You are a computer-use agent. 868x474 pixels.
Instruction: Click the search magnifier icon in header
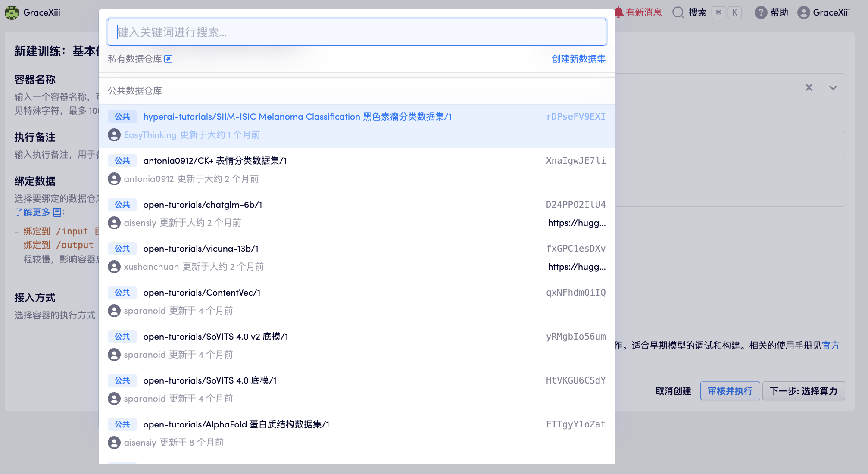[x=678, y=12]
